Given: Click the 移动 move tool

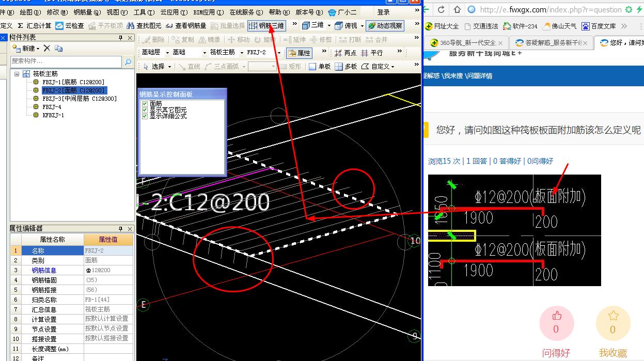Looking at the screenshot, I should pos(239,39).
